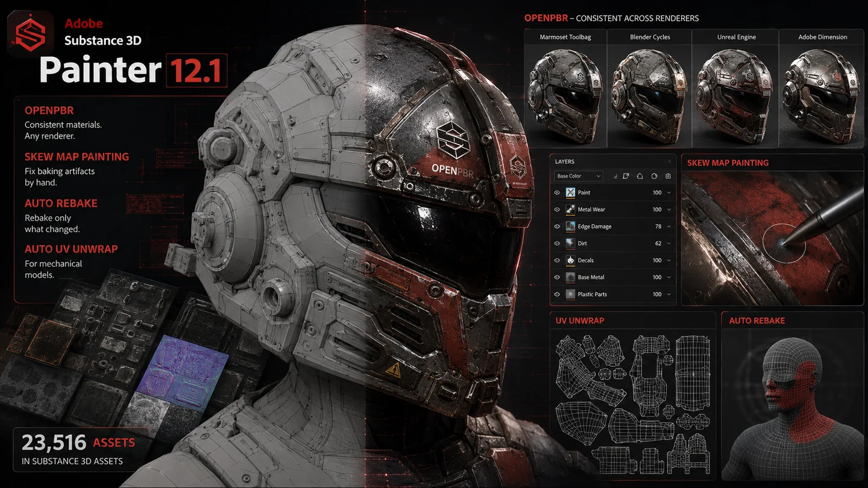Image resolution: width=868 pixels, height=488 pixels.
Task: Click the Metal Wear layer name
Action: (591, 210)
